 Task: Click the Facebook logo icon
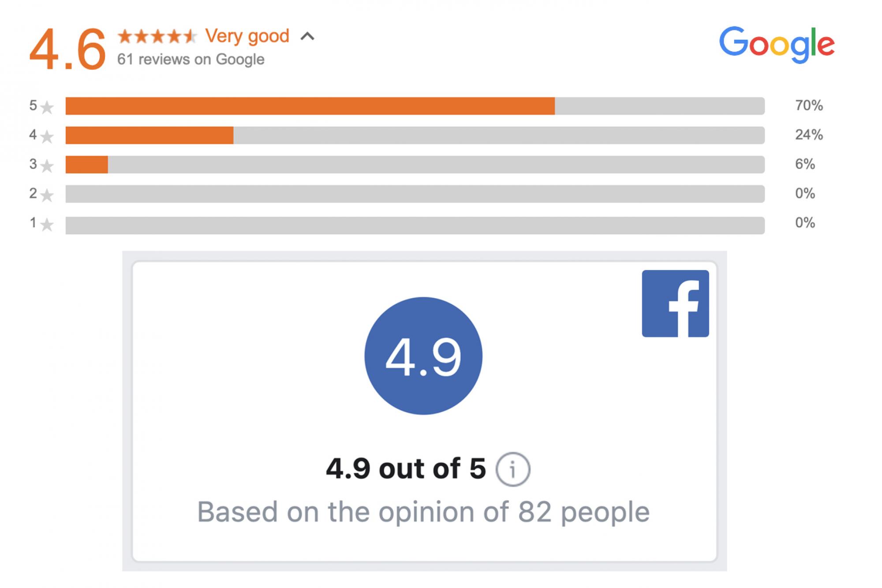coord(675,303)
